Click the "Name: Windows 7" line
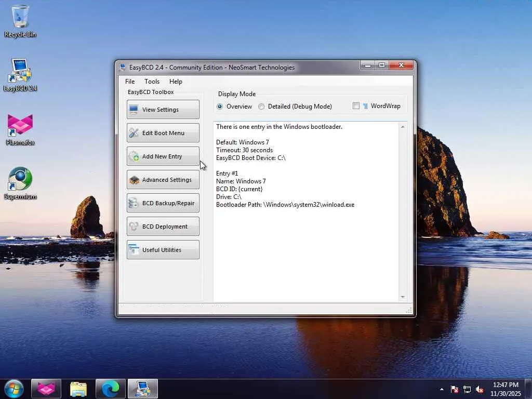The height and width of the screenshot is (399, 532). (x=241, y=181)
